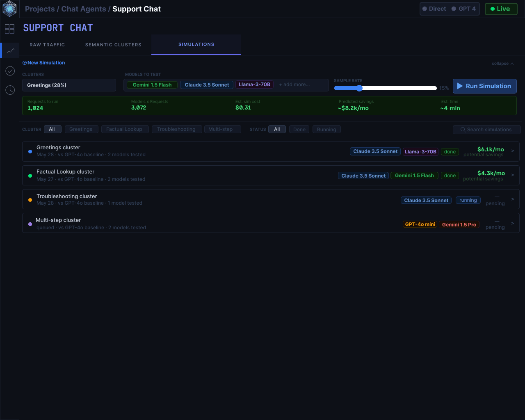Open the analytics line-chart sidebar icon
Image resolution: width=525 pixels, height=420 pixels.
[x=10, y=50]
